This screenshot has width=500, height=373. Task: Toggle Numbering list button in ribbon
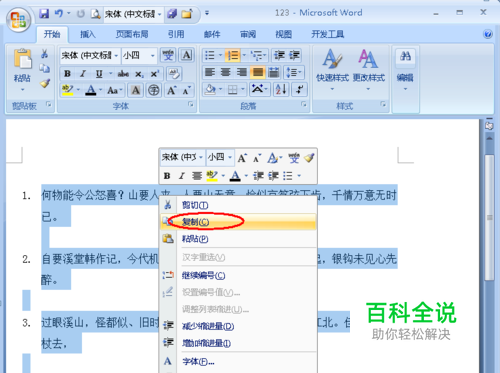233,55
